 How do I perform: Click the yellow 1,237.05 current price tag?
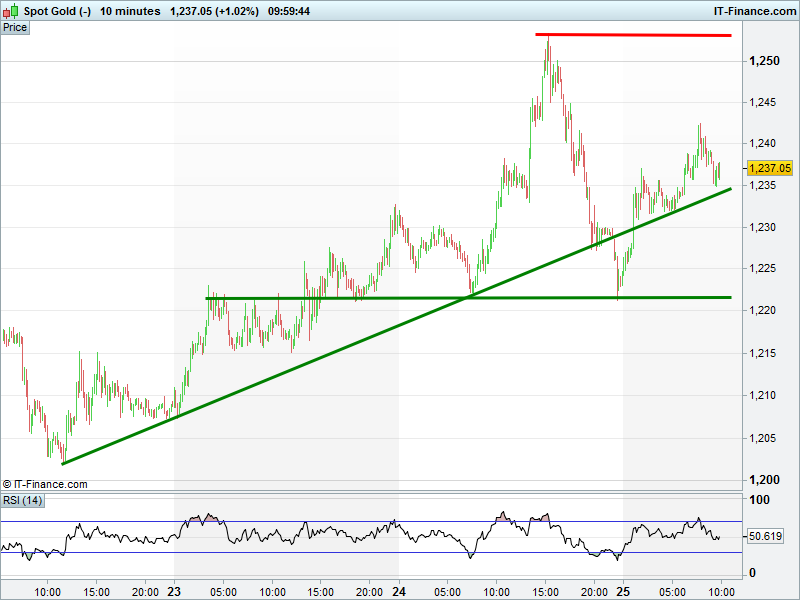770,169
